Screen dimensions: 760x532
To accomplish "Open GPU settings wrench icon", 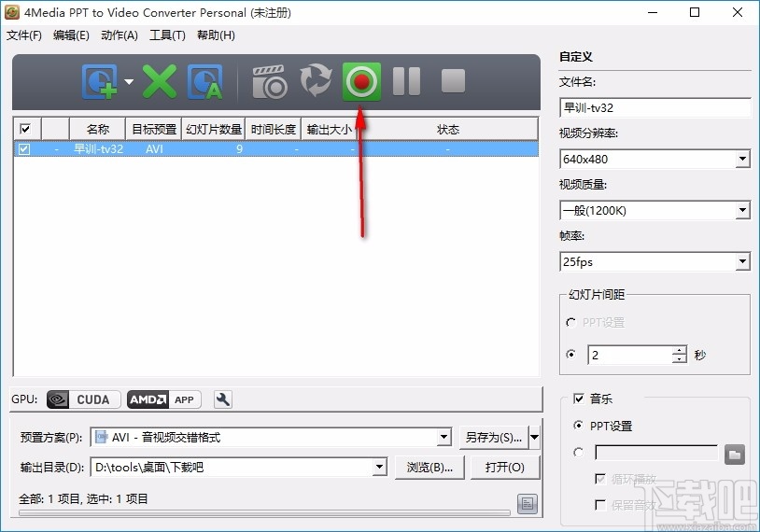I will tap(223, 399).
